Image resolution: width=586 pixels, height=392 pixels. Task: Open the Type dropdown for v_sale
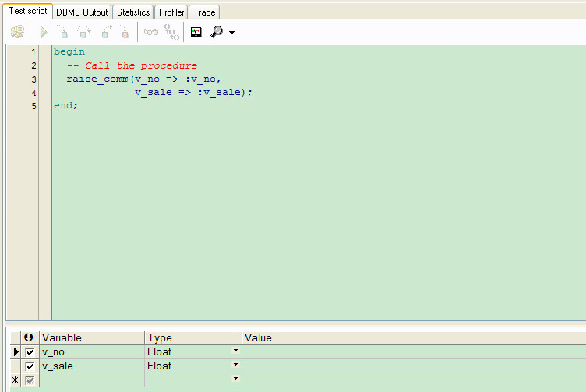(x=235, y=365)
